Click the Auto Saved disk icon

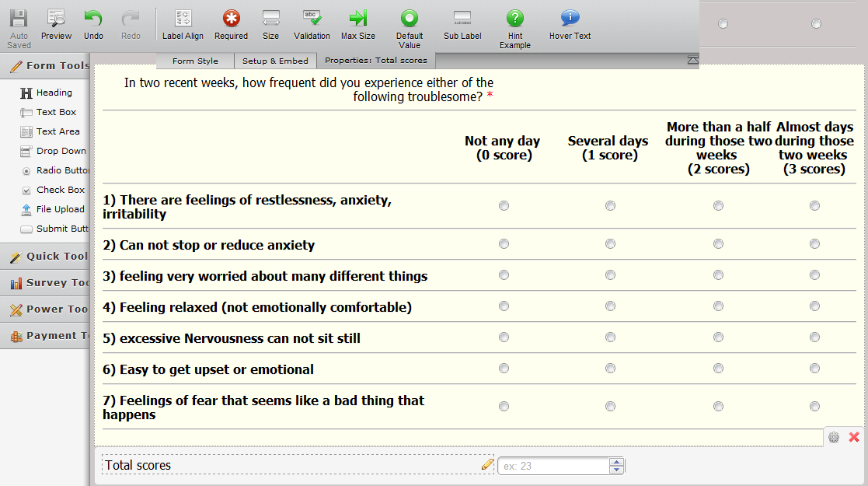[x=19, y=19]
